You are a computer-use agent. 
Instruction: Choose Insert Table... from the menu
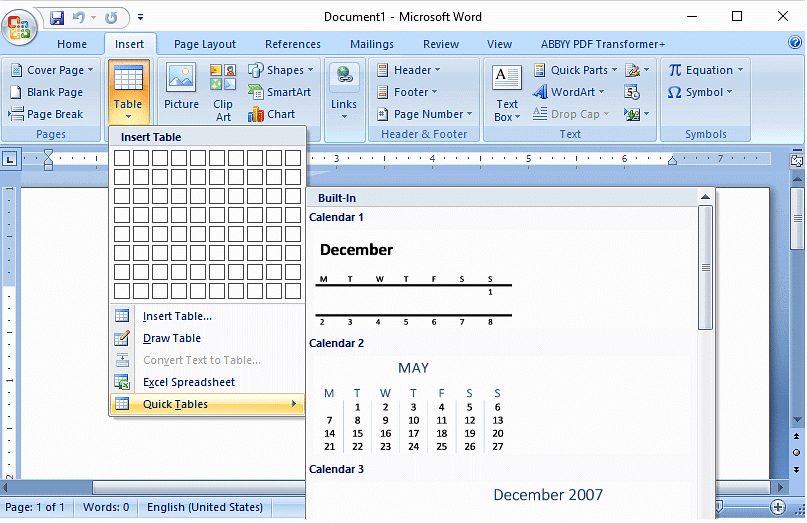coord(207,316)
